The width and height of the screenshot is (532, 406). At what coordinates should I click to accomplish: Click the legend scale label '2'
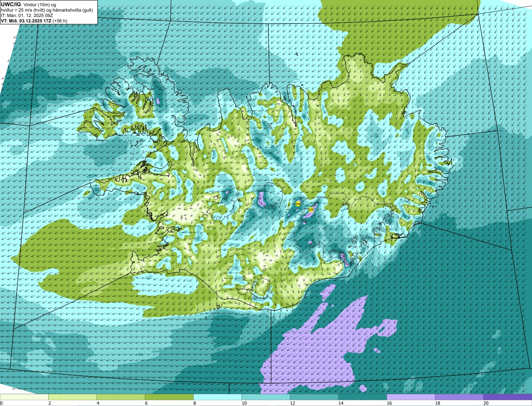[49, 403]
